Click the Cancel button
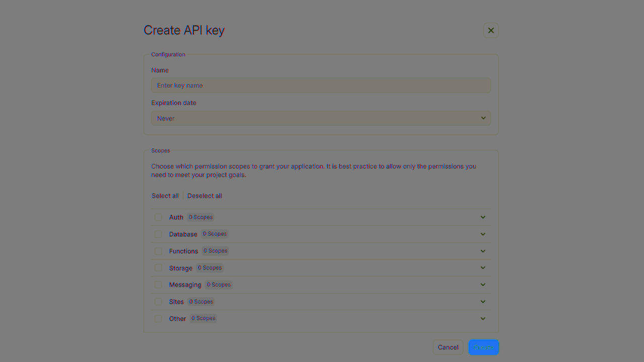 [x=448, y=347]
